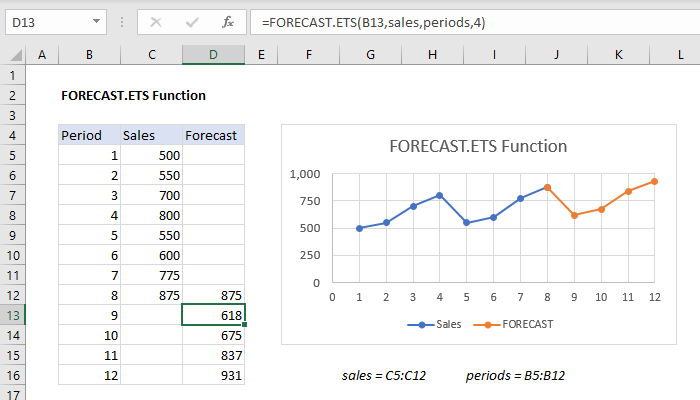700x400 pixels.
Task: Select column D header
Action: click(x=213, y=55)
